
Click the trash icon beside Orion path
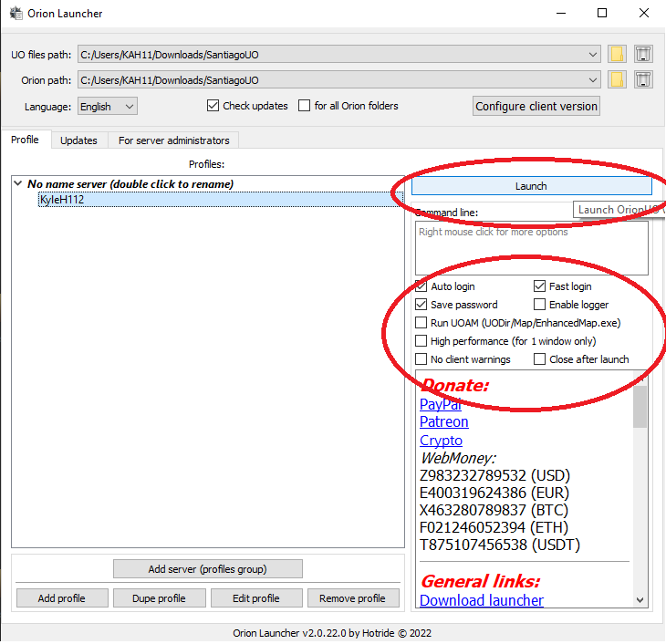[643, 80]
